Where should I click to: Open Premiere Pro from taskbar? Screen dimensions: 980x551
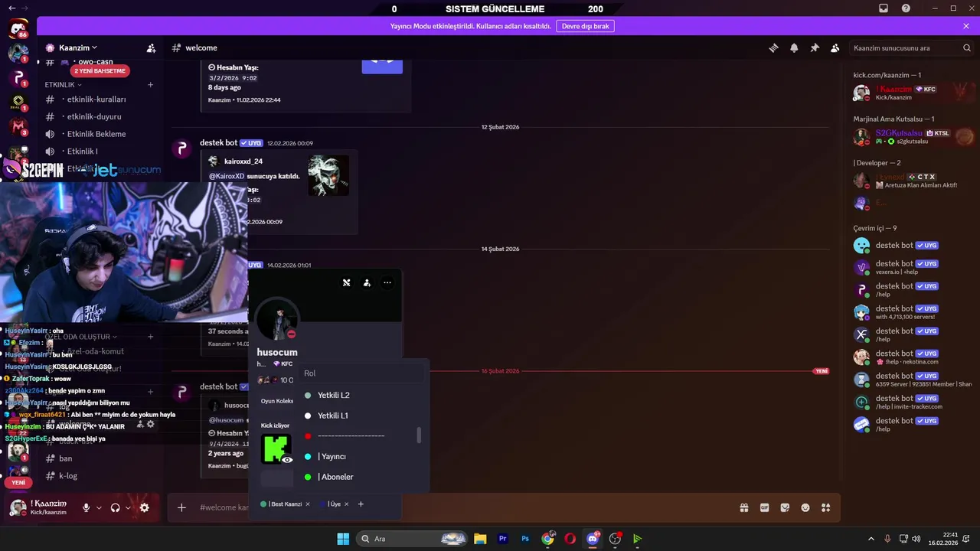click(x=503, y=539)
